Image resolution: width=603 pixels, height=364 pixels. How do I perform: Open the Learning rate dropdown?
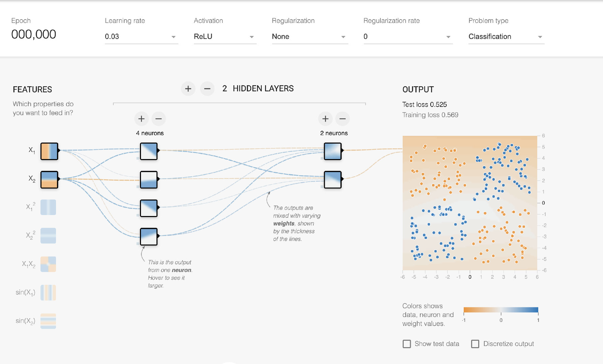141,37
